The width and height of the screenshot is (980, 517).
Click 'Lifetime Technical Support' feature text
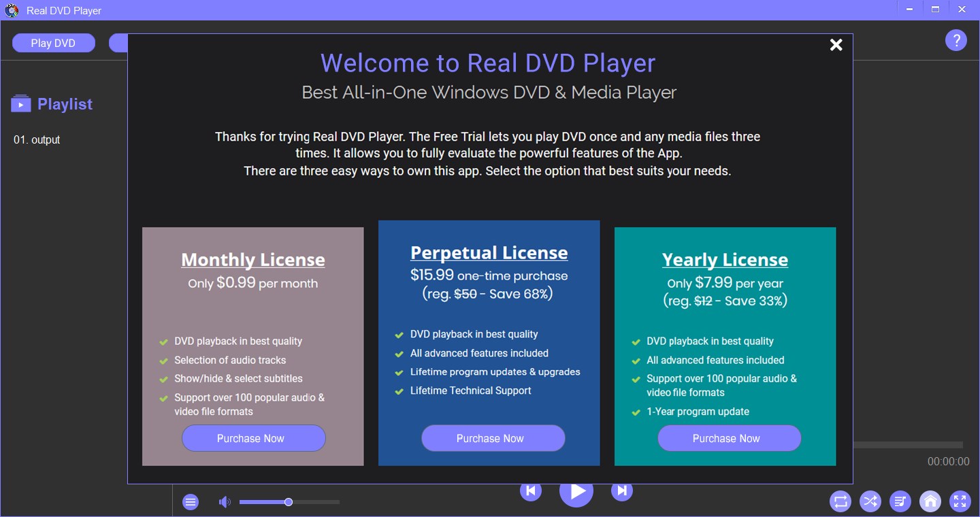(470, 390)
